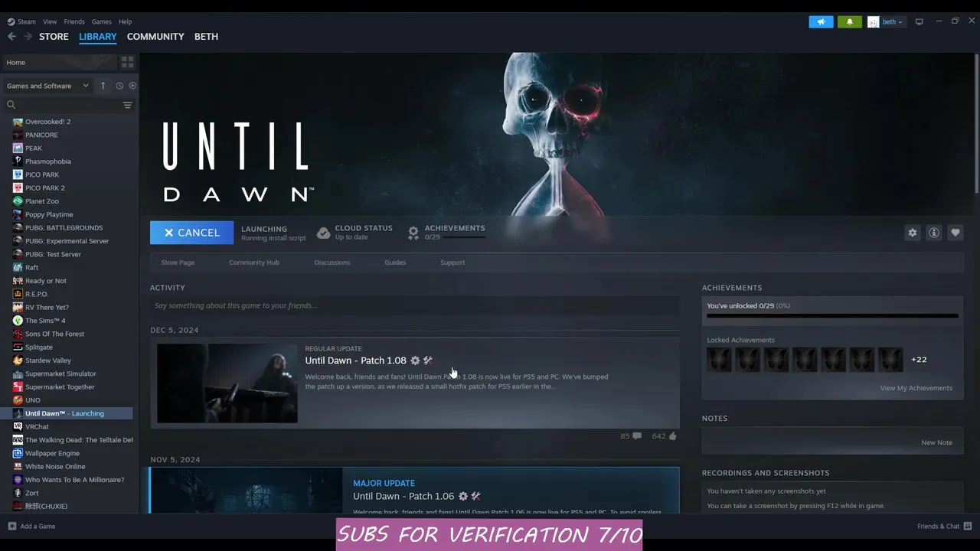Switch to the COMMUNITY tab
This screenshot has height=551, width=980.
[155, 36]
